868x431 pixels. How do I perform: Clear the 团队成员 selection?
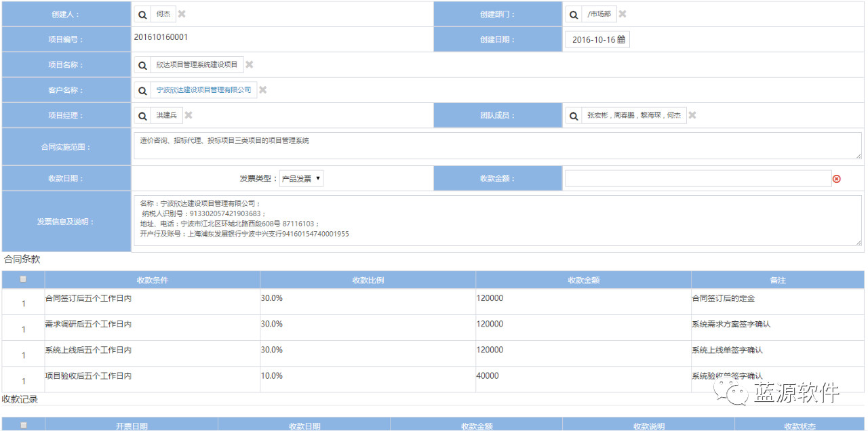coord(692,115)
